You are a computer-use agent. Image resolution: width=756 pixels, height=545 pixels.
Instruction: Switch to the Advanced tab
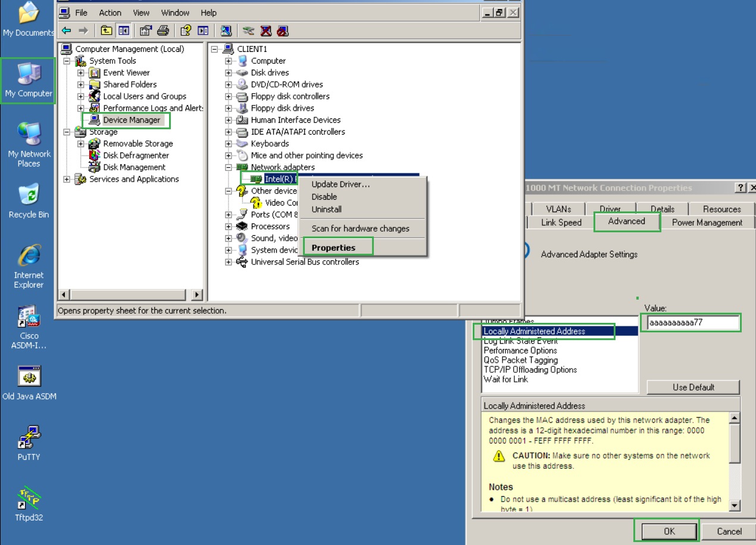tap(626, 221)
